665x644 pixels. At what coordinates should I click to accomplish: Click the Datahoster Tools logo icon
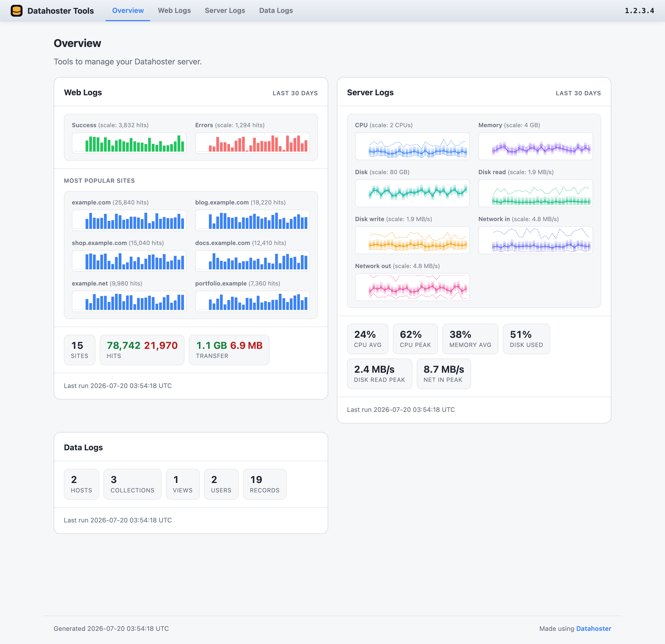16,10
